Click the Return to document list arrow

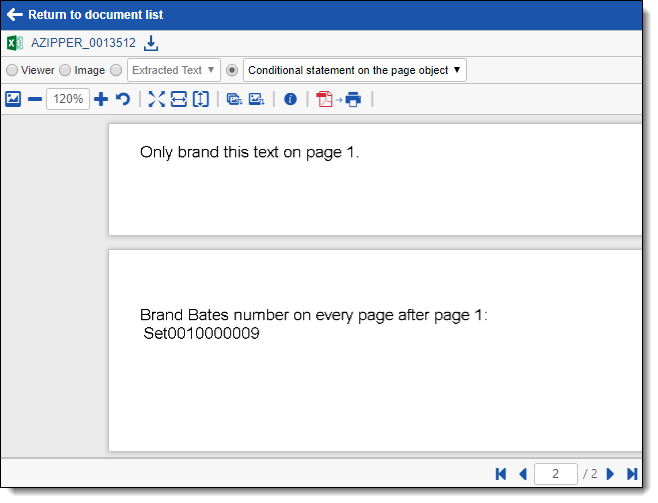pyautogui.click(x=14, y=15)
